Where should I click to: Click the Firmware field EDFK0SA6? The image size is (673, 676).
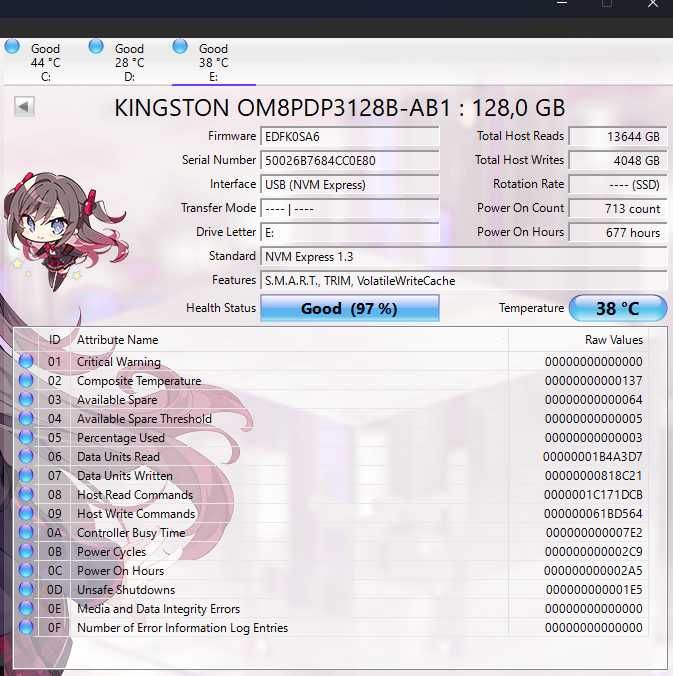pos(350,137)
